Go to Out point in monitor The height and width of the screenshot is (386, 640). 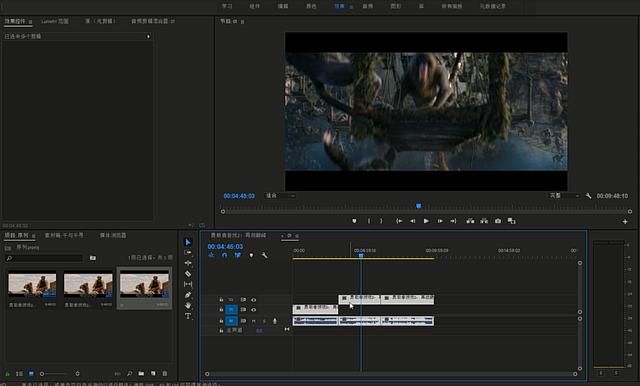[x=453, y=221]
